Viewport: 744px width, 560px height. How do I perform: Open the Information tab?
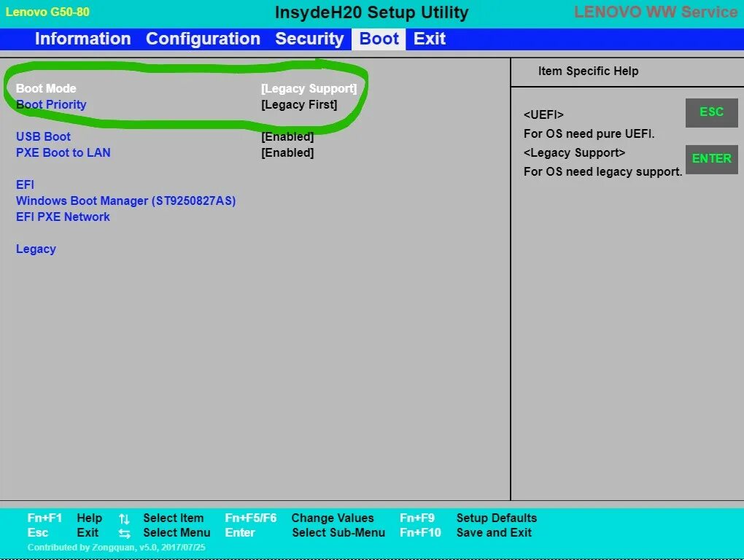tap(82, 39)
